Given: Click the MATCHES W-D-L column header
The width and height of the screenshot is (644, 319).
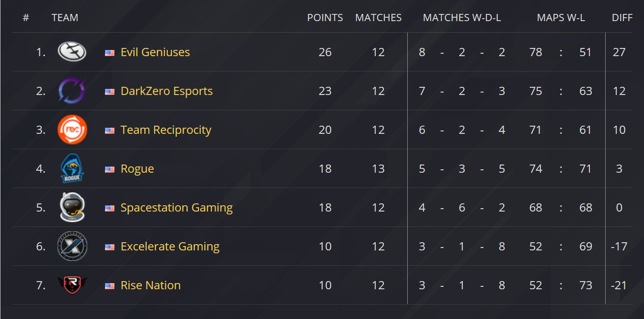Looking at the screenshot, I should click(x=462, y=18).
